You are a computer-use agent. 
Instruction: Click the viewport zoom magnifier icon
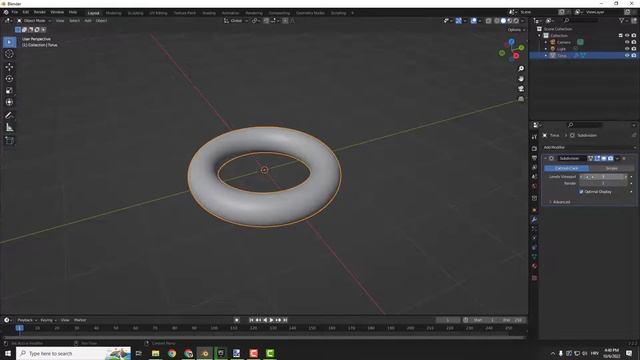pyautogui.click(x=521, y=69)
